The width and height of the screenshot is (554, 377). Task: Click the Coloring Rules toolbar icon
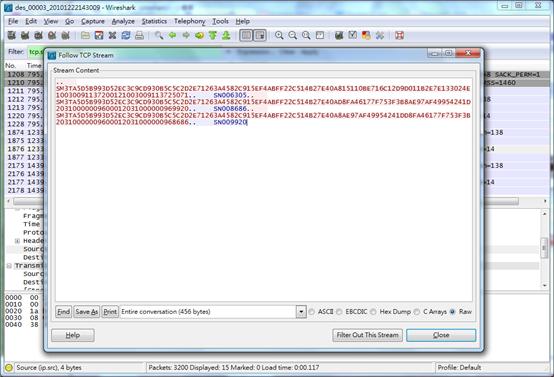pyautogui.click(x=366, y=35)
